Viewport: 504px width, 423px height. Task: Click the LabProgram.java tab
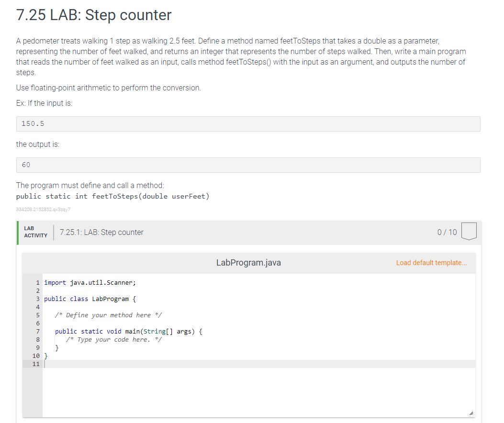(248, 263)
